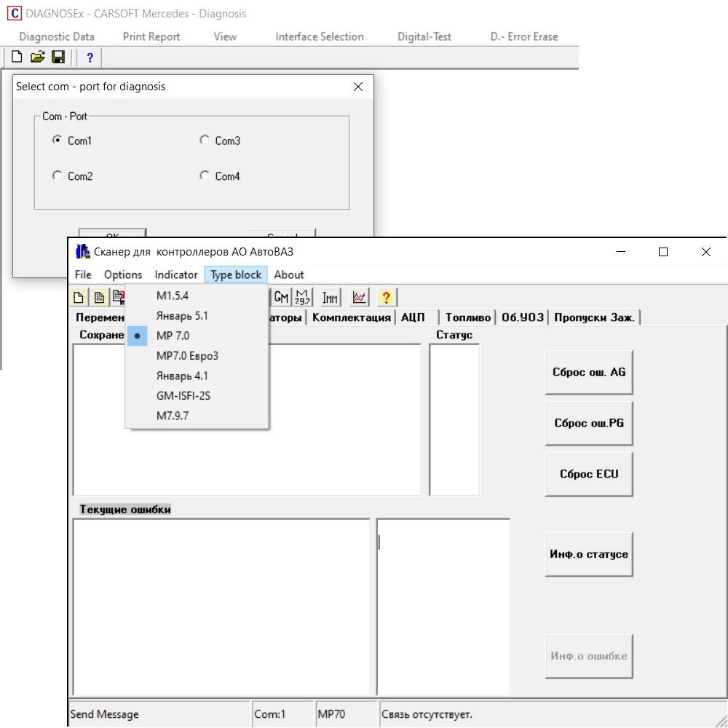Click the GM toolbar icon in scanner

(281, 297)
